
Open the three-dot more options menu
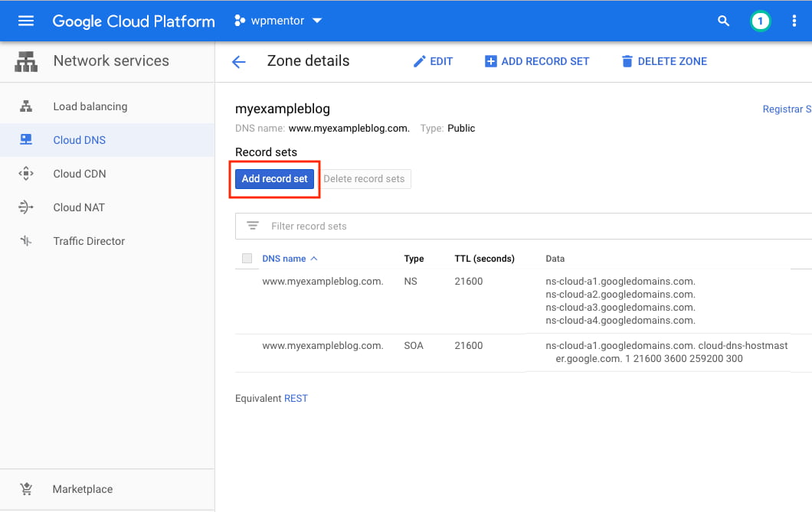point(794,21)
